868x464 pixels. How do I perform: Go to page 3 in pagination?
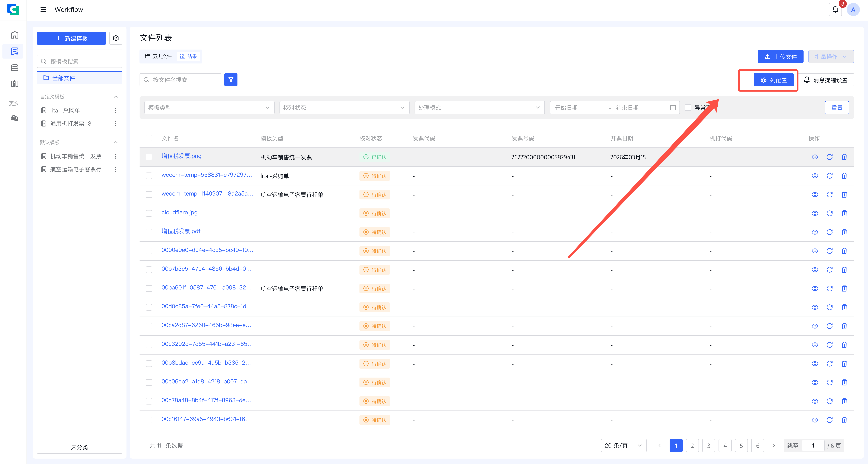click(x=709, y=446)
